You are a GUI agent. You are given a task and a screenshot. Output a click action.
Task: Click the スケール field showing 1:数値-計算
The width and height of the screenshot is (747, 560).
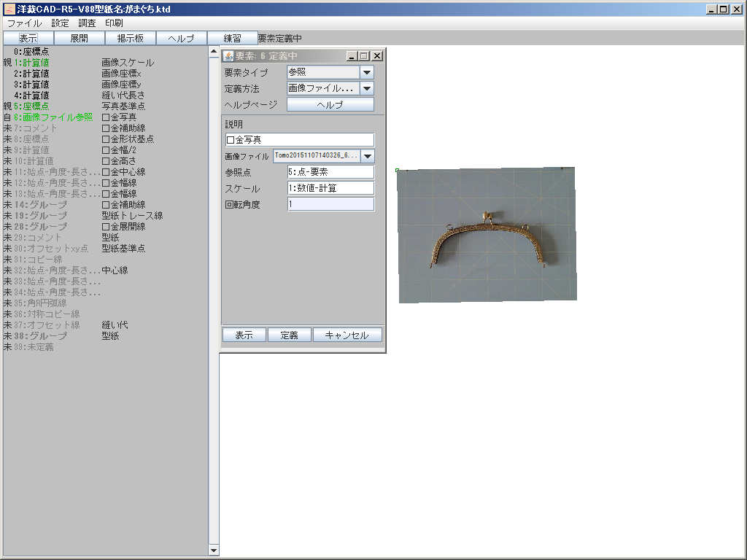(x=330, y=188)
